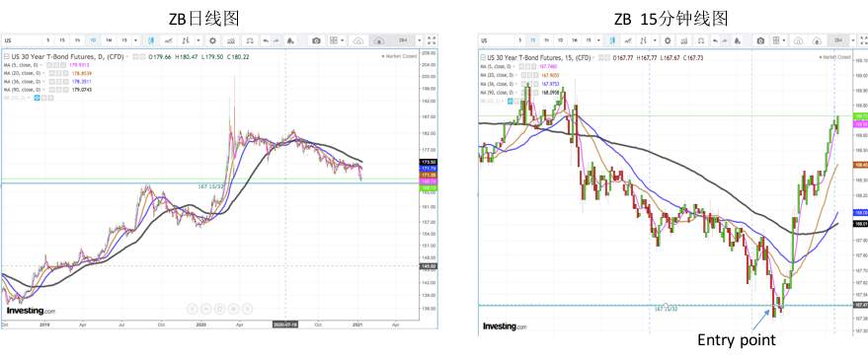Click alert bell icon in daily chart toolbar
The image size is (868, 361).
[290, 40]
